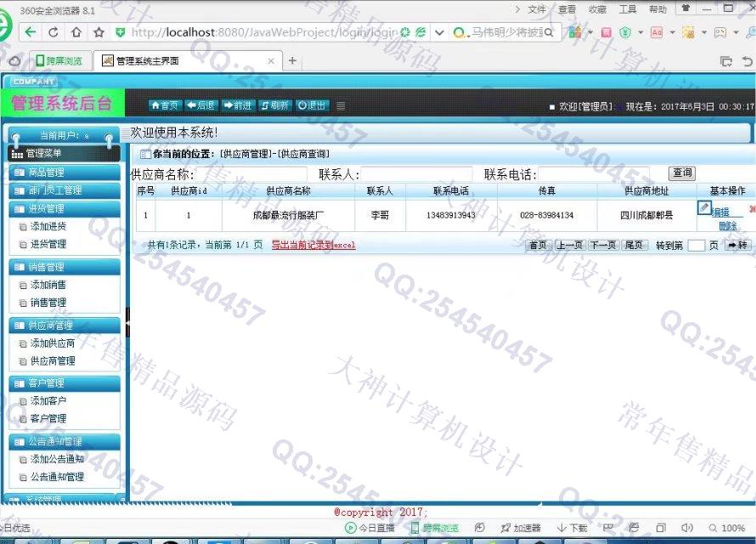Toggle the 进货管理 section header
The height and width of the screenshot is (544, 756).
coord(65,209)
